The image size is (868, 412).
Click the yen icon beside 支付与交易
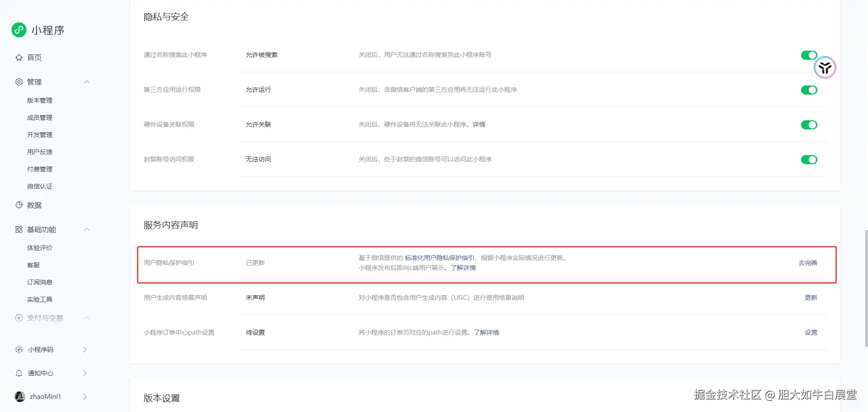point(19,318)
